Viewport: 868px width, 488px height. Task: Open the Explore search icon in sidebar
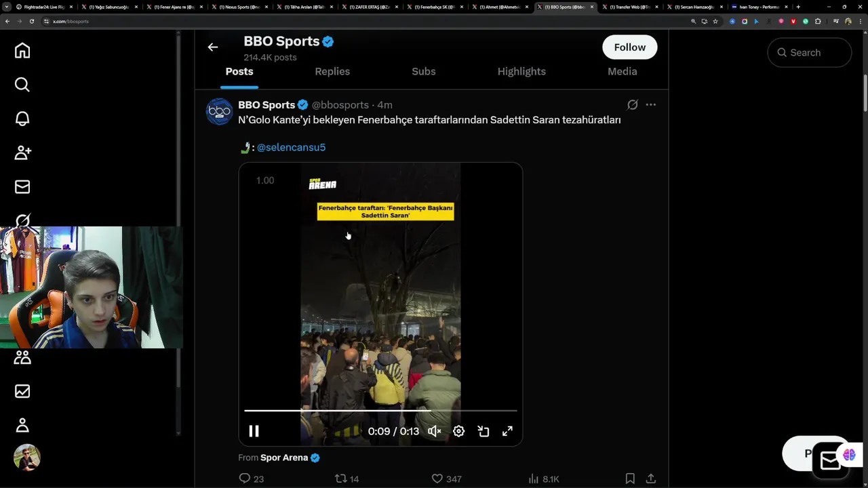point(22,85)
